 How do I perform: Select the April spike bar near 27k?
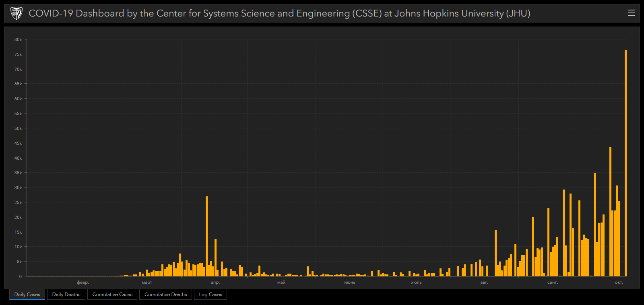pos(207,237)
